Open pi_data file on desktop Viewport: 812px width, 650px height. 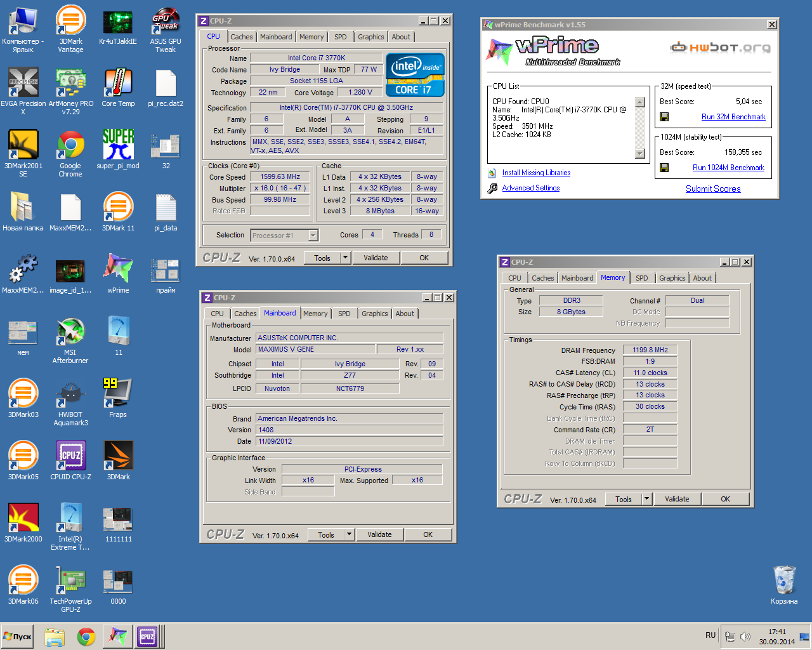click(166, 212)
